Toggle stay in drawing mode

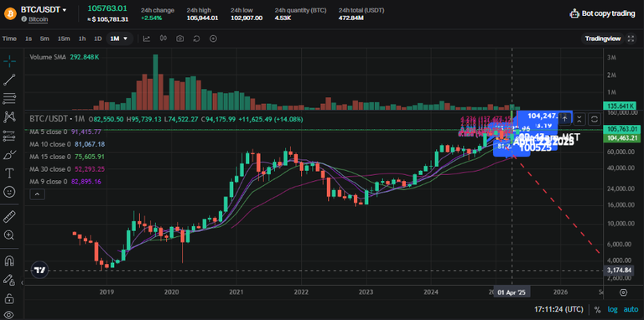coord(9,280)
